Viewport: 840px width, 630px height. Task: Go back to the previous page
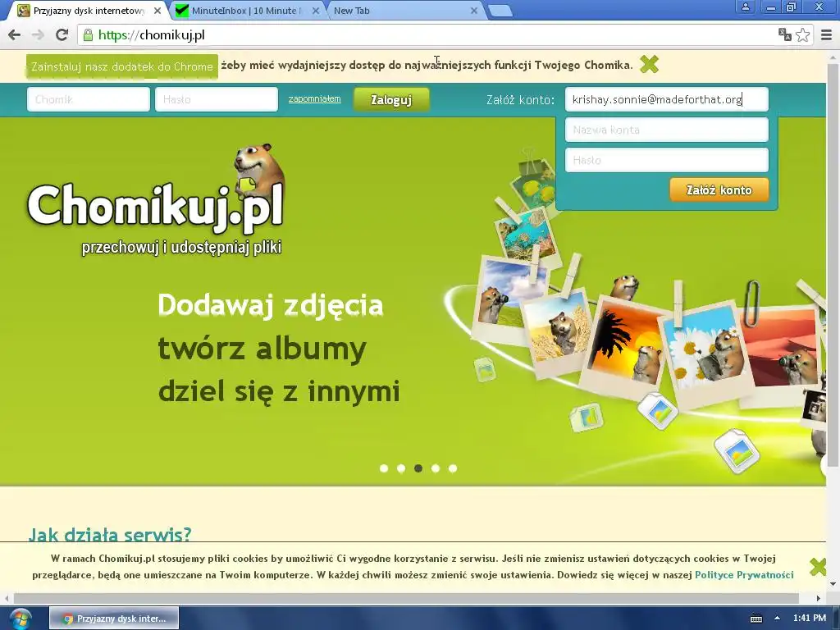[x=15, y=35]
